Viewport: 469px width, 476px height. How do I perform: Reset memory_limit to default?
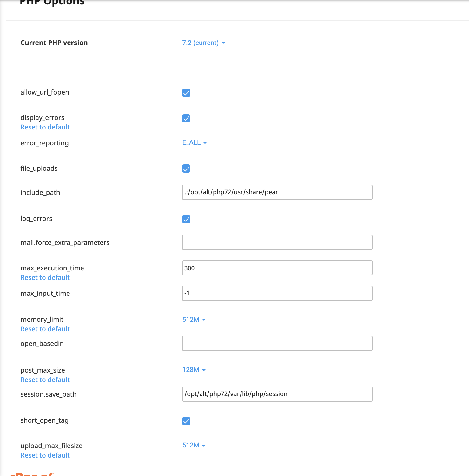45,329
